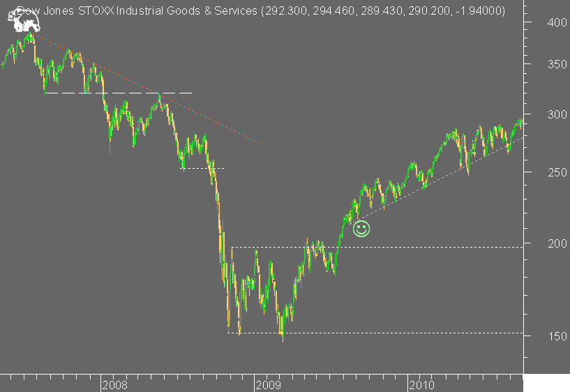Select the dotted horizontal line near 152

click(x=375, y=333)
